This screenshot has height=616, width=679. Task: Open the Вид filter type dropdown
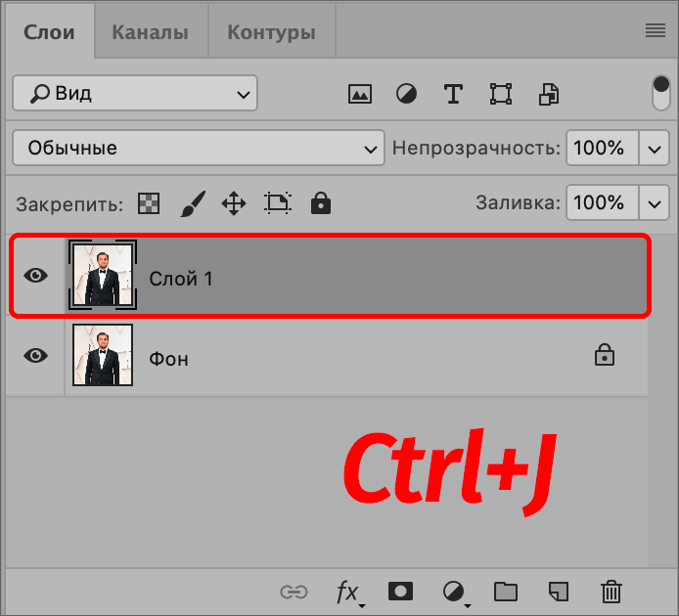click(x=135, y=93)
